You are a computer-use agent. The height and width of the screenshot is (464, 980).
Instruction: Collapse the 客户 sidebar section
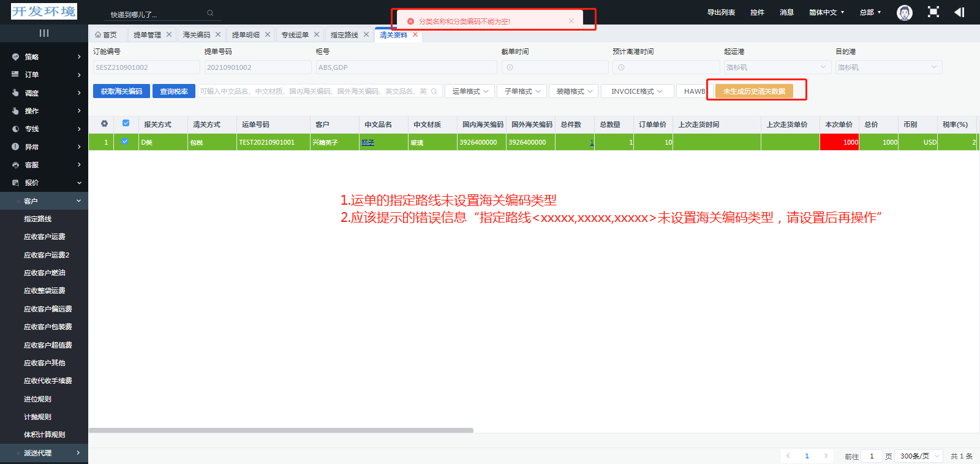[44, 200]
